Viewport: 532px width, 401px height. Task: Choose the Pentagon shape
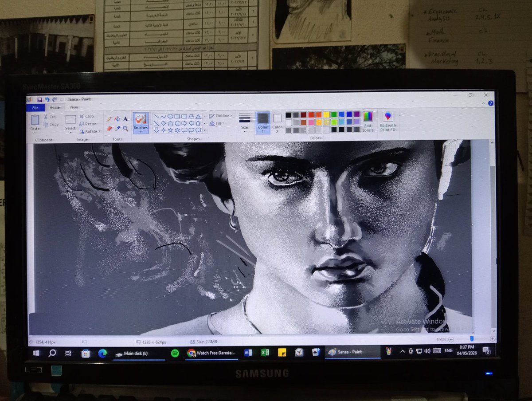[x=170, y=123]
